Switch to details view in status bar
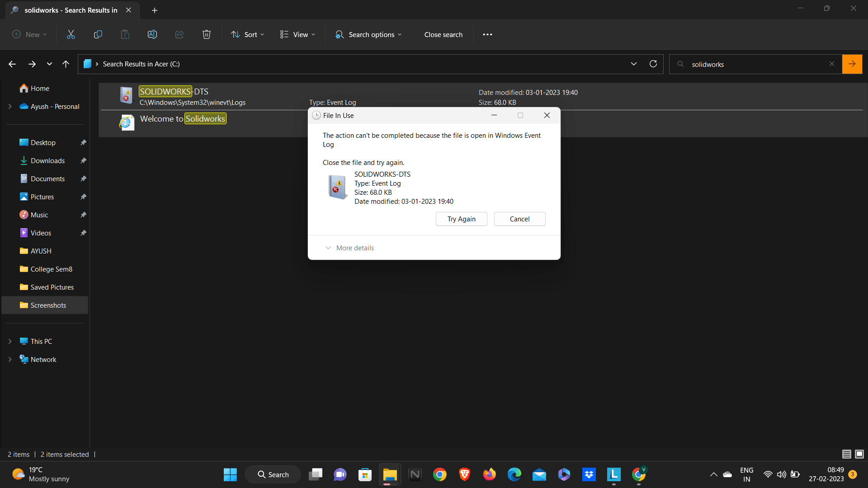The width and height of the screenshot is (868, 488). coord(846,454)
